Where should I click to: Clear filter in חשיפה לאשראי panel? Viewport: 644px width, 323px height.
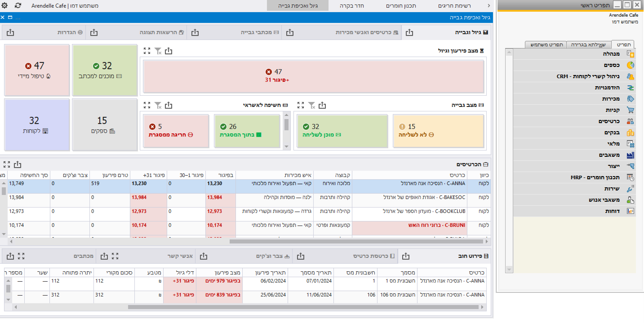[x=158, y=105]
